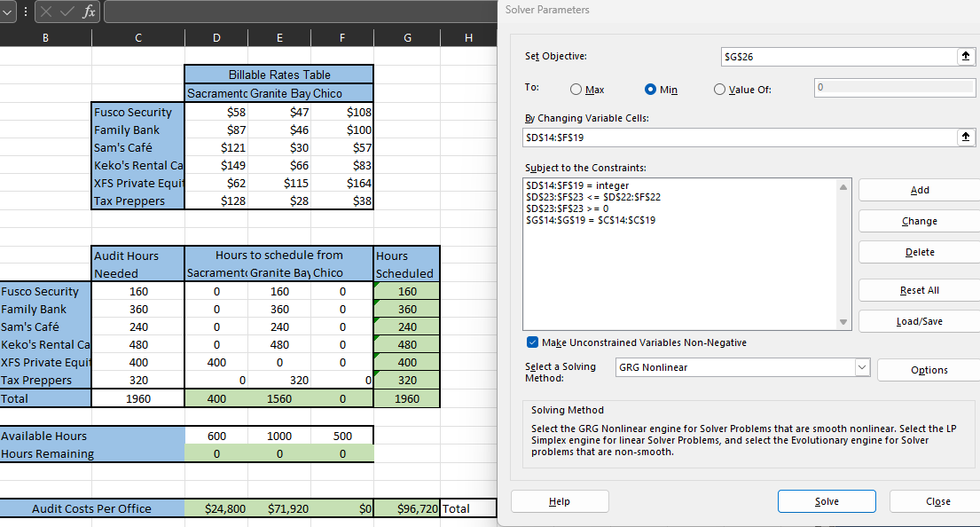Click the Hours Scheduled header cell
Screen dimensions: 980x527
(x=407, y=264)
